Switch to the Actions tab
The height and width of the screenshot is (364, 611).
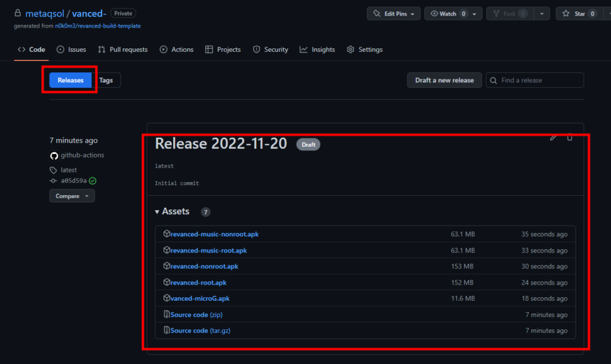[177, 50]
